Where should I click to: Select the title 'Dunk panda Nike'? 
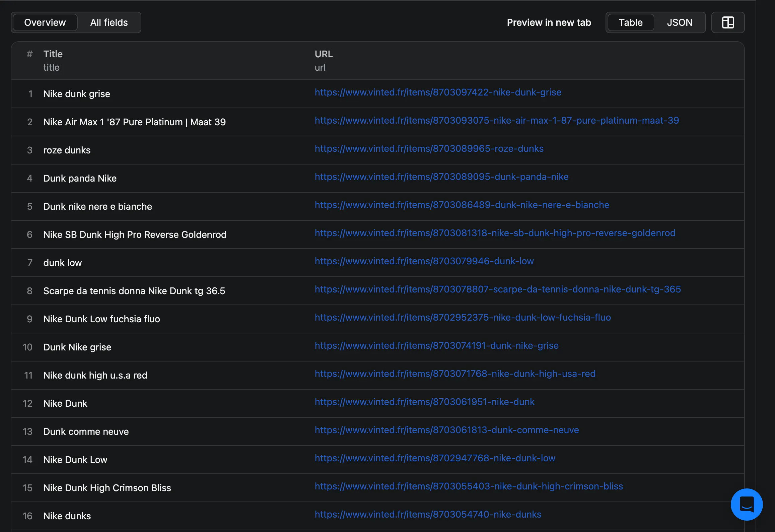coord(80,178)
